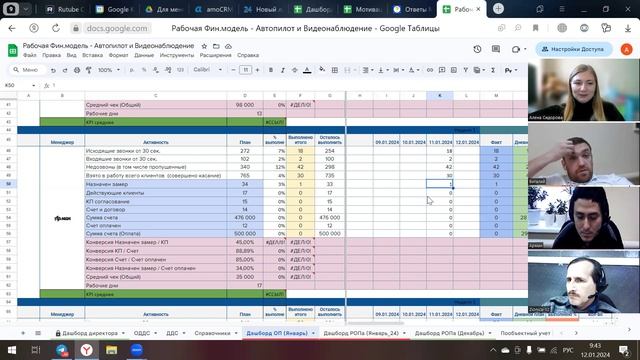Click the docs.google.com address bar
The image size is (640, 360).
(117, 28)
